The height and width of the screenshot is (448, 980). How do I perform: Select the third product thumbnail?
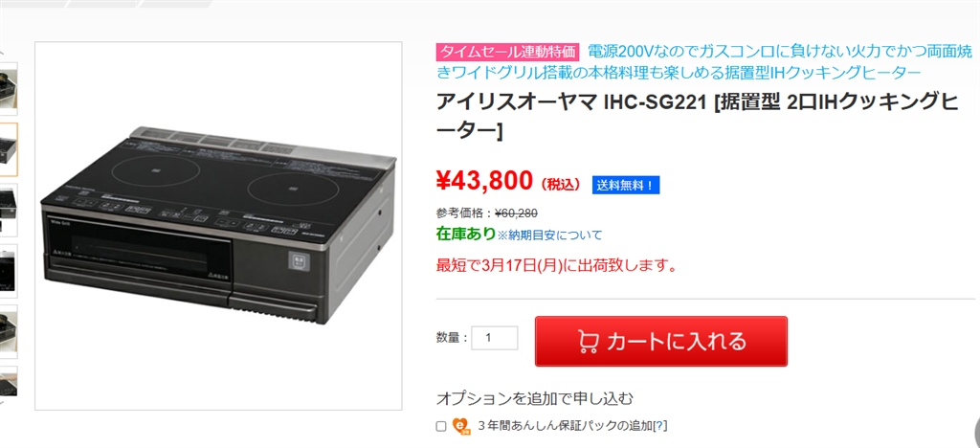tap(9, 210)
